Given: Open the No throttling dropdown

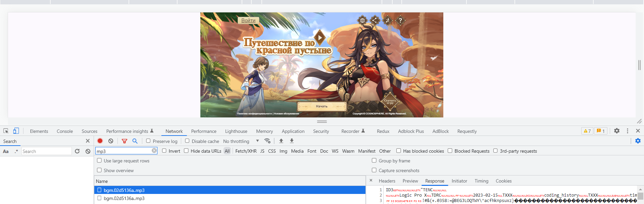Looking at the screenshot, I should (x=241, y=141).
